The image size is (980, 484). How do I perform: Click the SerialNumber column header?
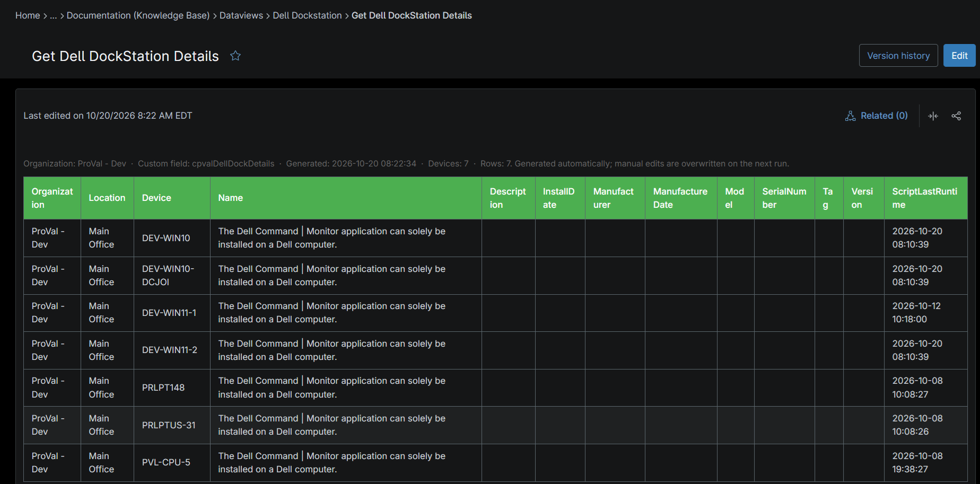tap(784, 198)
